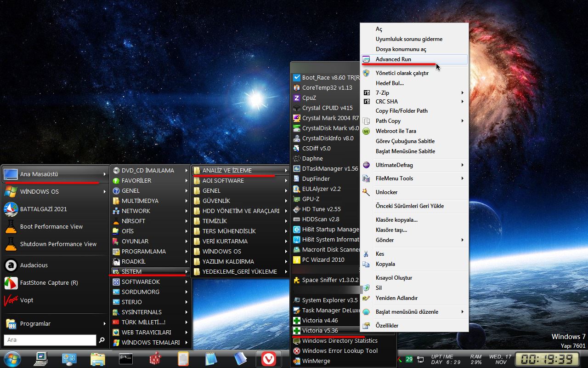
Task: Choose Yeniden Adlandır
Action: (397, 298)
